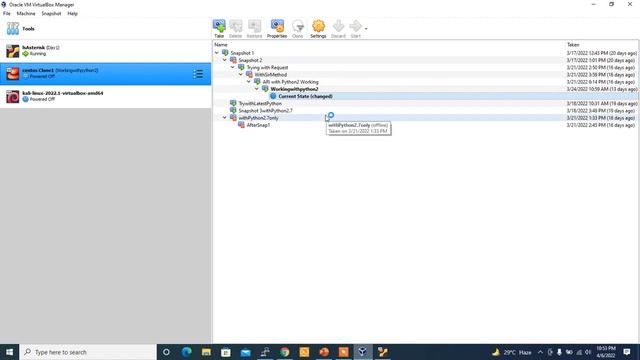Select the Current State (changed) row
640x360 pixels.
pyautogui.click(x=425, y=96)
